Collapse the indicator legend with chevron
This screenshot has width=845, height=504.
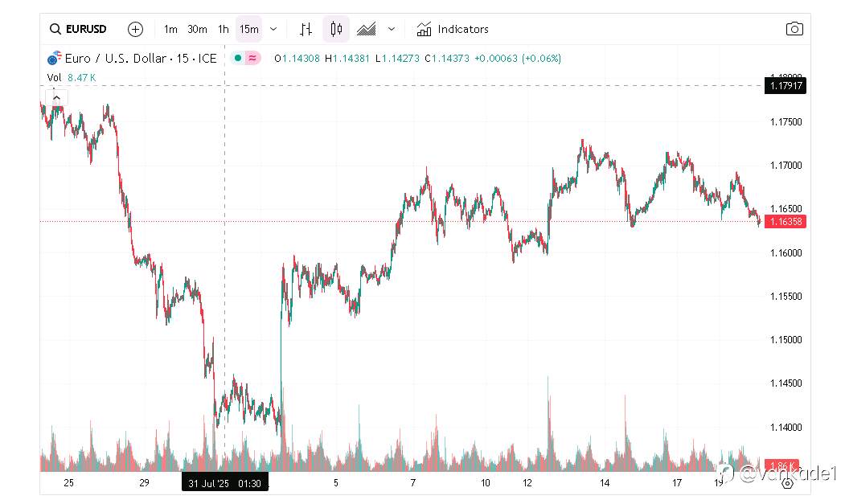pos(56,97)
